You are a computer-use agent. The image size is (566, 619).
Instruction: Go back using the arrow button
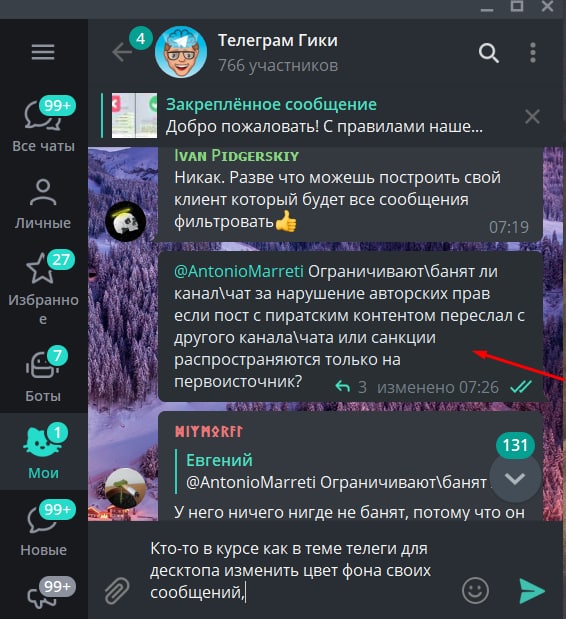(122, 52)
